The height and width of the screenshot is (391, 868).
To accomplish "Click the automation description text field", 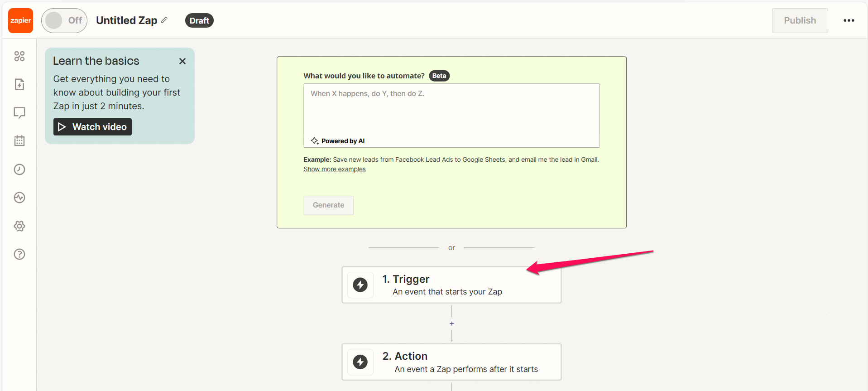I will [x=451, y=116].
